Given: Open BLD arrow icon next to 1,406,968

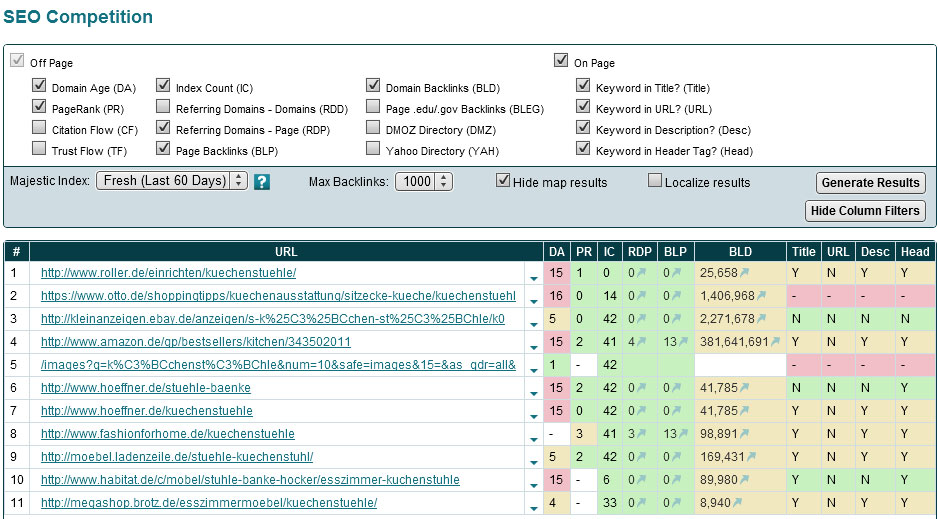Looking at the screenshot, I should (762, 295).
